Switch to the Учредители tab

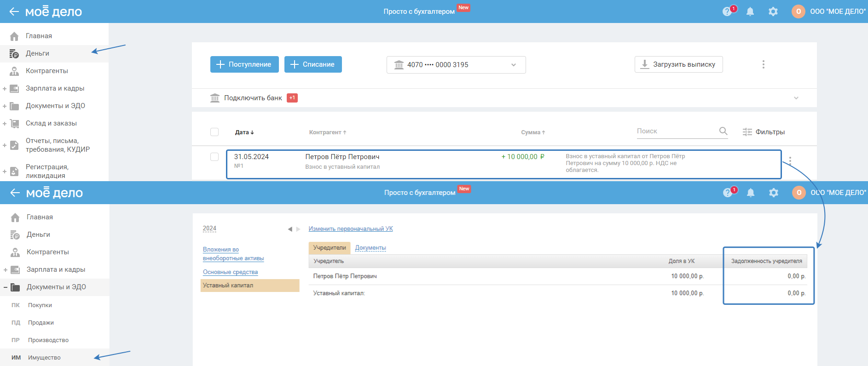pyautogui.click(x=330, y=248)
